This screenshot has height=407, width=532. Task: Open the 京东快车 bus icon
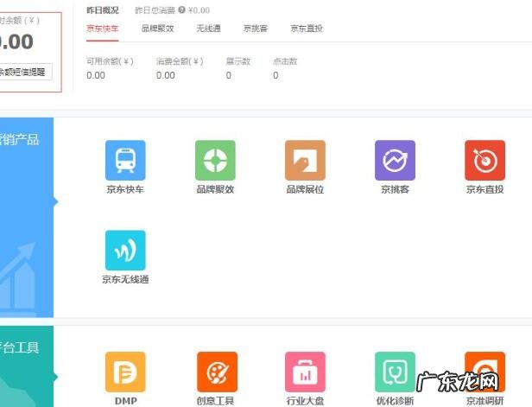pyautogui.click(x=125, y=160)
